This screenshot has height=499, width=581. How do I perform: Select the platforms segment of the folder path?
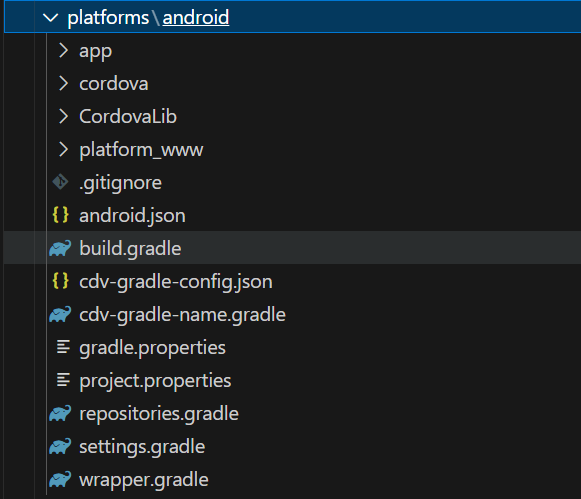pyautogui.click(x=108, y=17)
